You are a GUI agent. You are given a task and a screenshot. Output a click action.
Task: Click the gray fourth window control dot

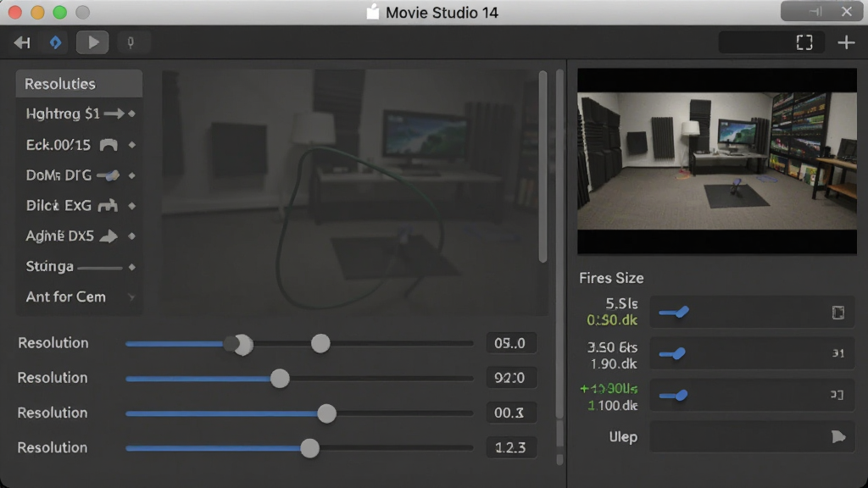[x=82, y=12]
